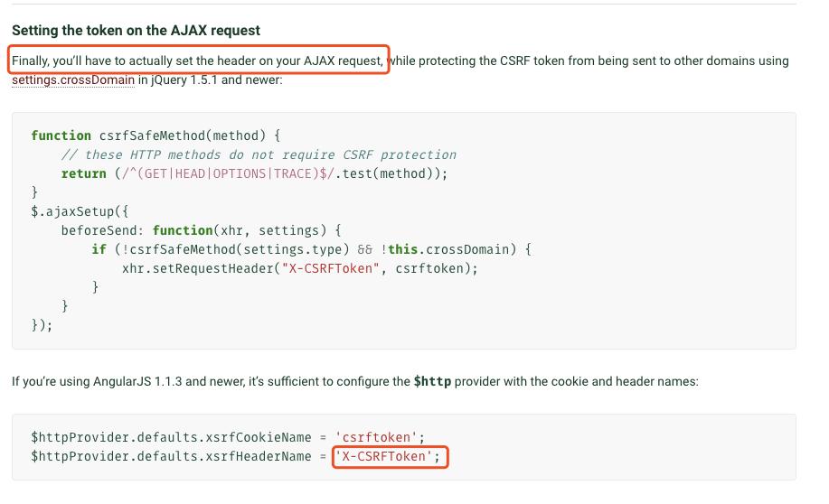
Task: Click the 'beforeSend: function(xhr, settings)' line
Action: pyautogui.click(x=202, y=231)
